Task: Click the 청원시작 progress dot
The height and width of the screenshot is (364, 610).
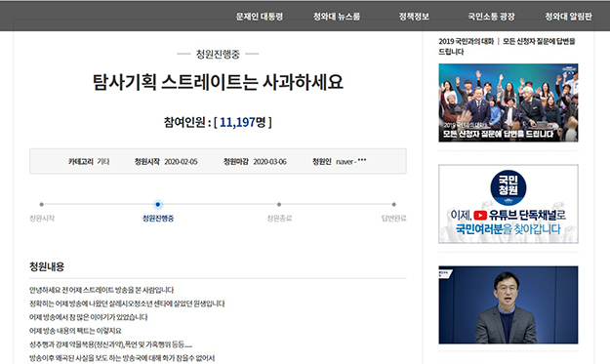Action: click(42, 204)
